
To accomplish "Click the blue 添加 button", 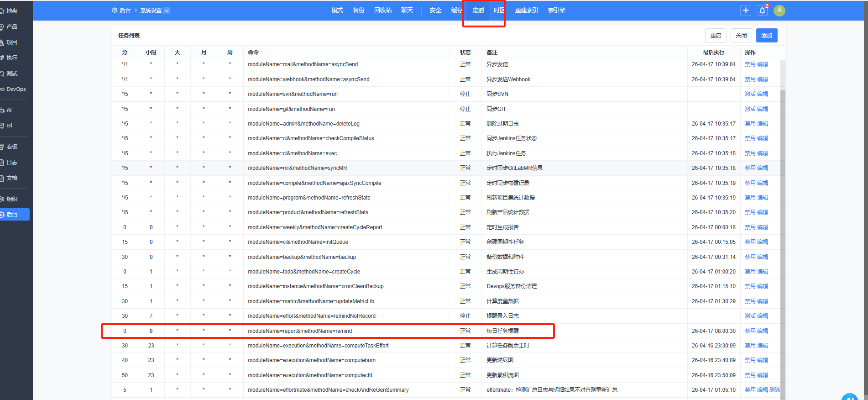I will click(x=767, y=36).
